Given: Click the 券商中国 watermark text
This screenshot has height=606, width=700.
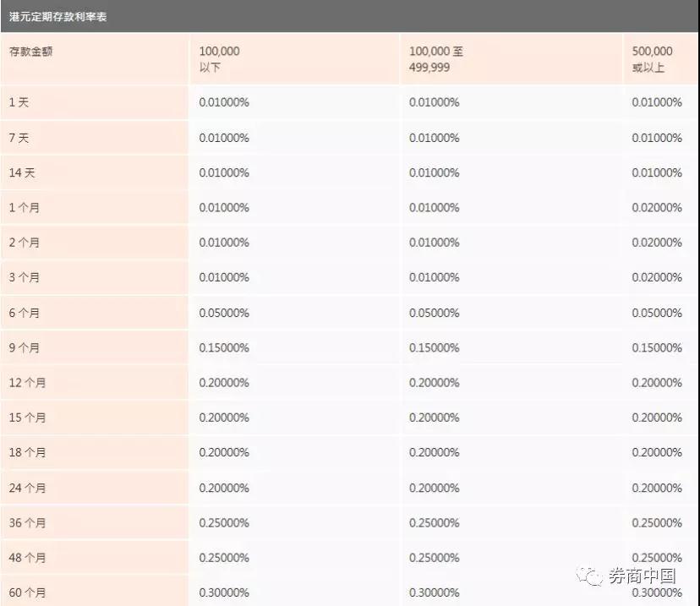Looking at the screenshot, I should pos(642,576).
